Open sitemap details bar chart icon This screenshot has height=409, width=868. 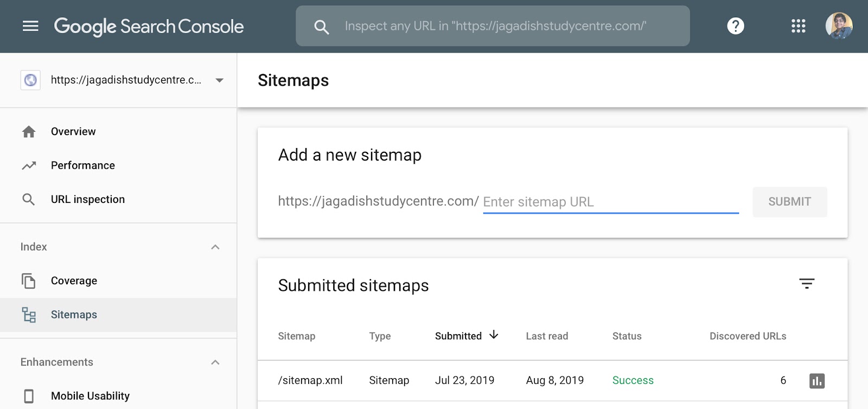[817, 381]
